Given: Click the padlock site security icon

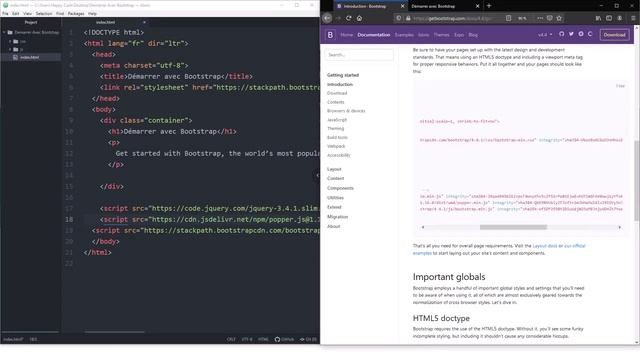Looking at the screenshot, I should pyautogui.click(x=408, y=18).
